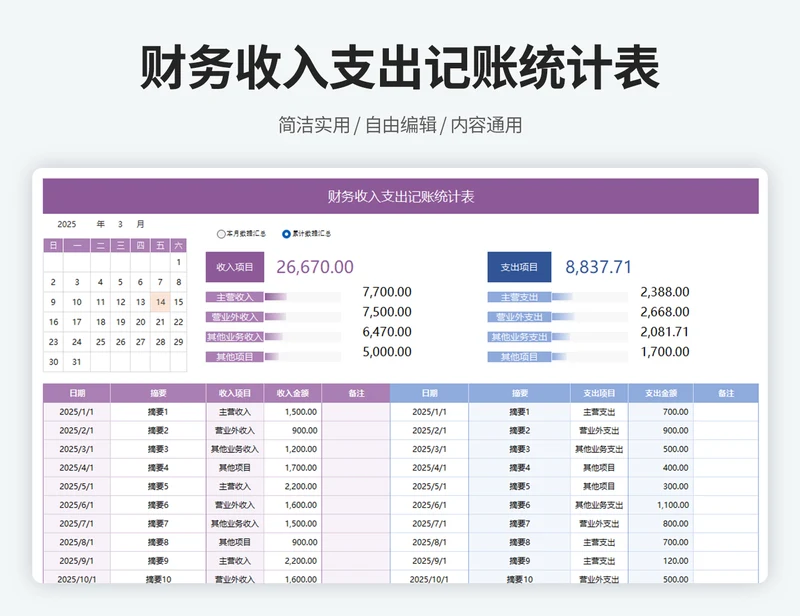This screenshot has height=616, width=800.
Task: Click the 主营支出 summary label
Action: coord(519,297)
